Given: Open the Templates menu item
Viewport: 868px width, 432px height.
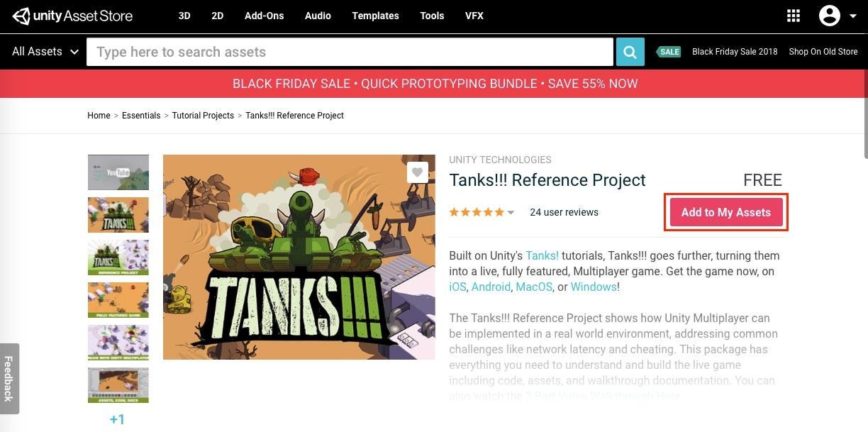Looking at the screenshot, I should click(x=375, y=16).
